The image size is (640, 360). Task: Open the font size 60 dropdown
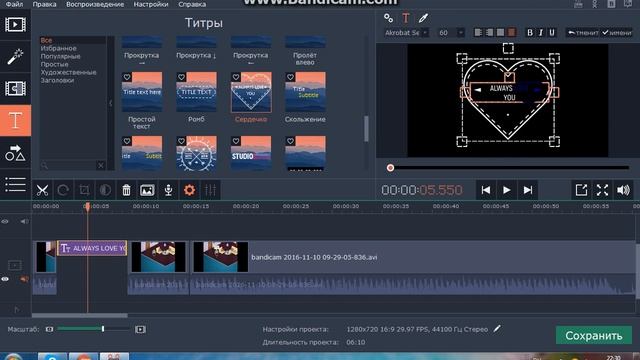point(451,33)
